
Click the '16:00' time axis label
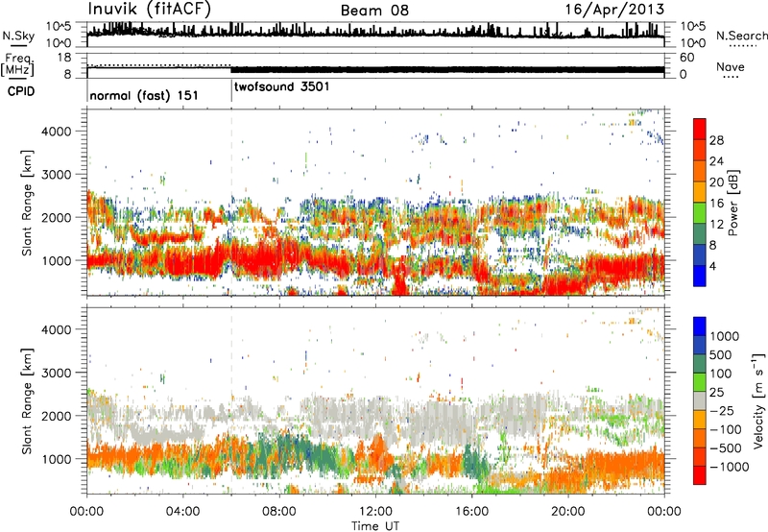pos(471,512)
